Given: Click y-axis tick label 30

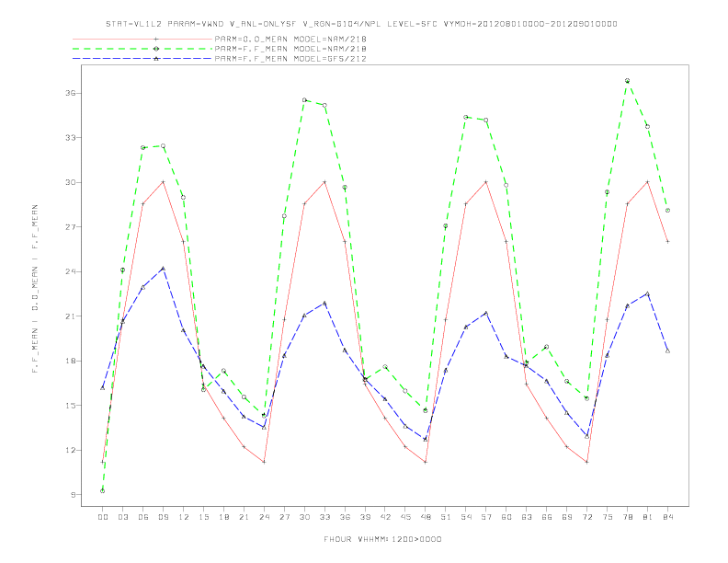Looking at the screenshot, I should [x=71, y=182].
